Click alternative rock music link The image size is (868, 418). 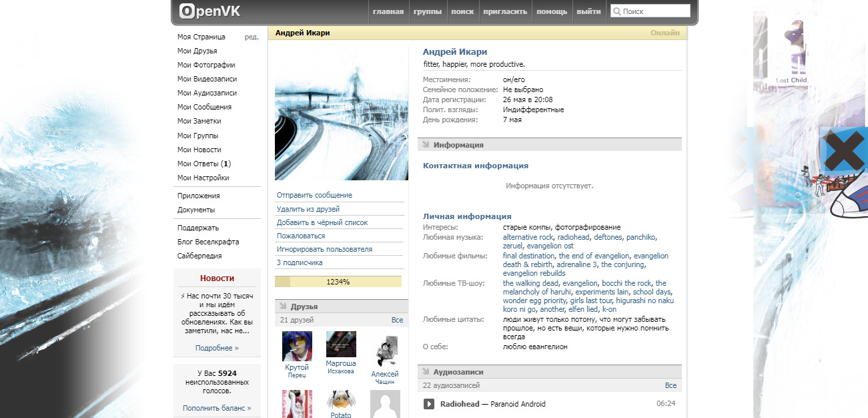coord(528,237)
